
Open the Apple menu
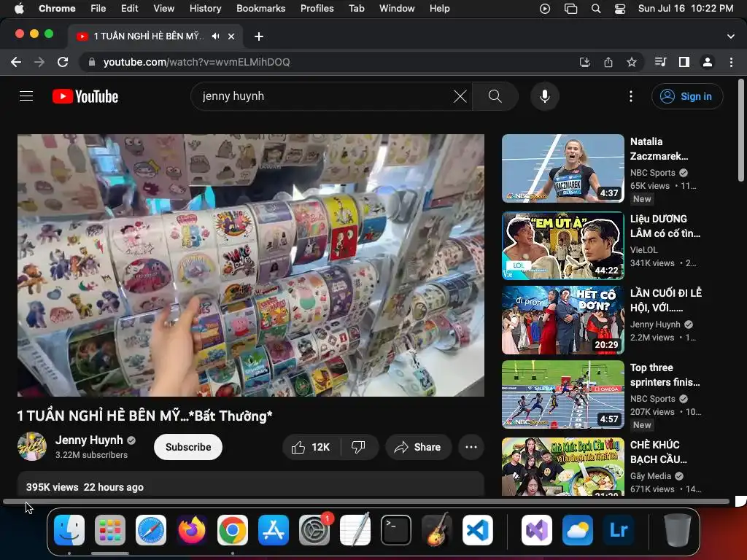pyautogui.click(x=19, y=9)
